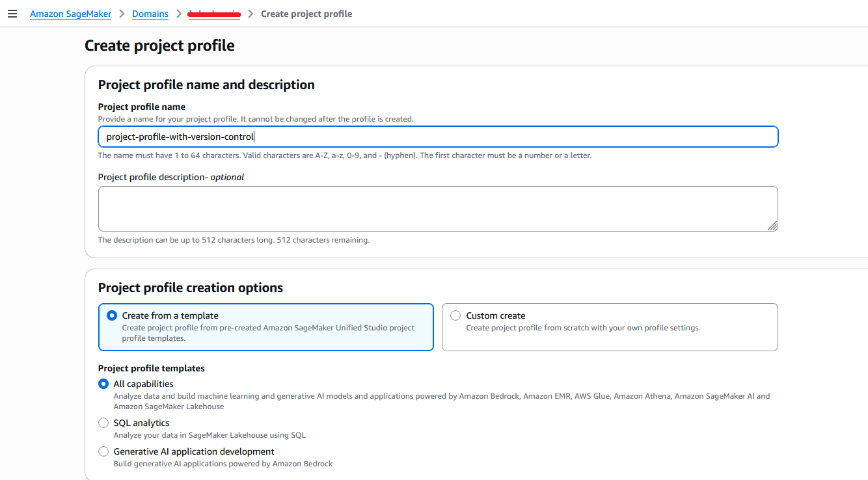868x480 pixels.
Task: Select the All capabilities template radio
Action: point(103,384)
